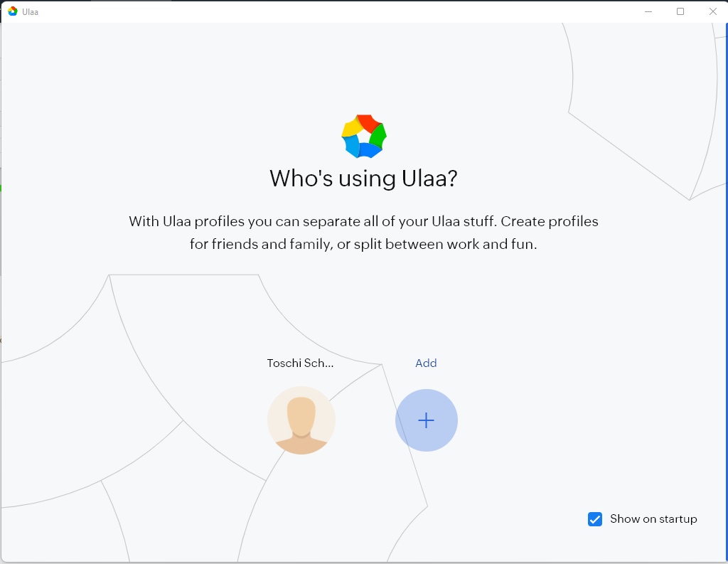Viewport: 728px width, 564px height.
Task: Click the blue plus Add circle
Action: (x=427, y=420)
